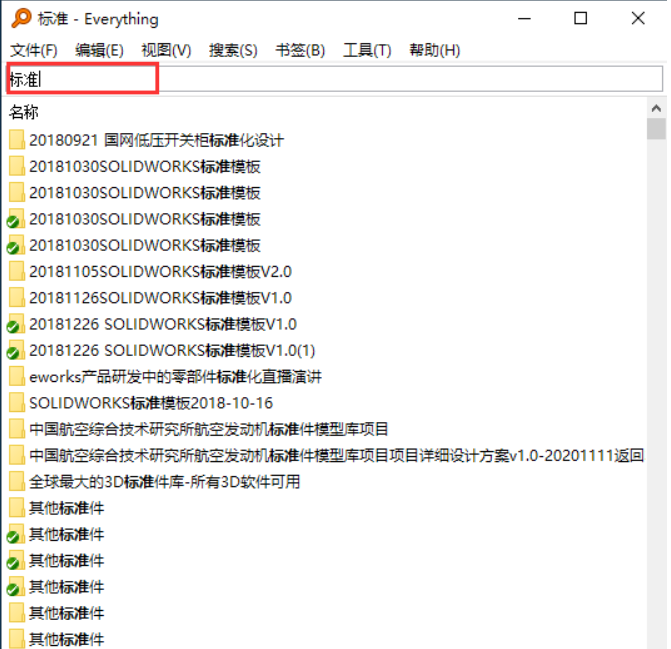Maximize the Everything window

coord(580,18)
